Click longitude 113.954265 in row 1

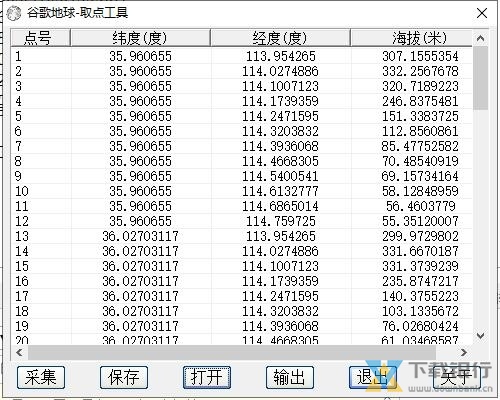pos(281,56)
